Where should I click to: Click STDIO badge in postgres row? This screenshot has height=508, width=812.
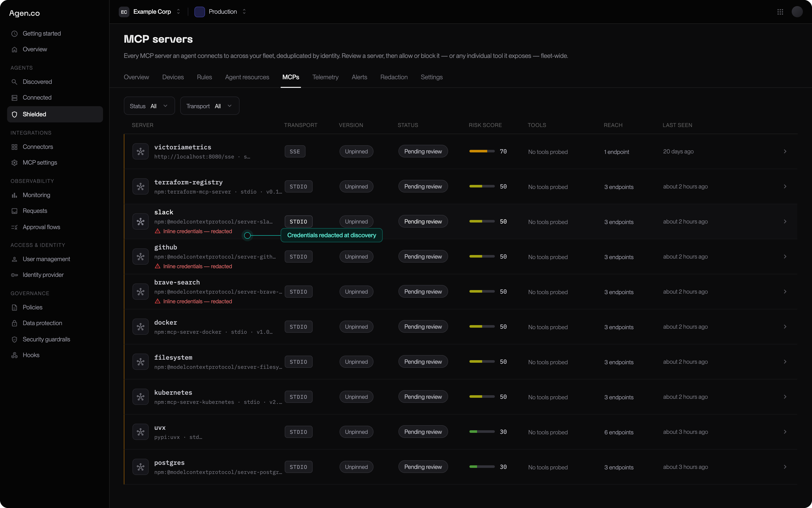click(298, 467)
